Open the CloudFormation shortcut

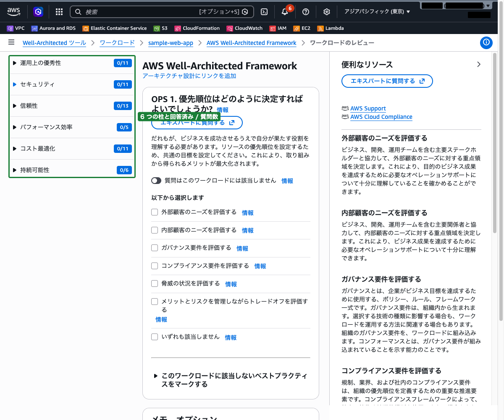197,28
